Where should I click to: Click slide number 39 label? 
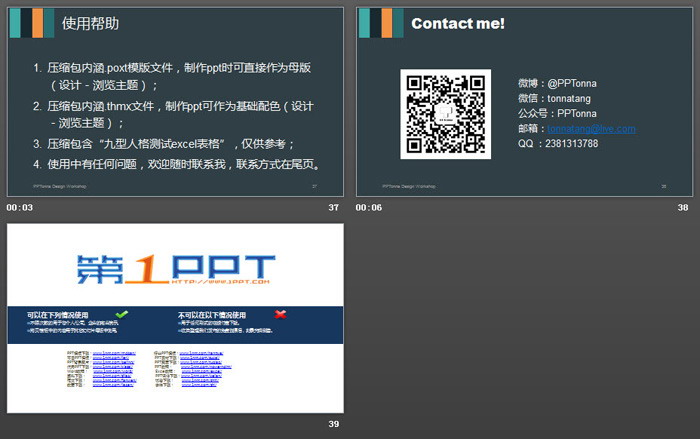[333, 425]
